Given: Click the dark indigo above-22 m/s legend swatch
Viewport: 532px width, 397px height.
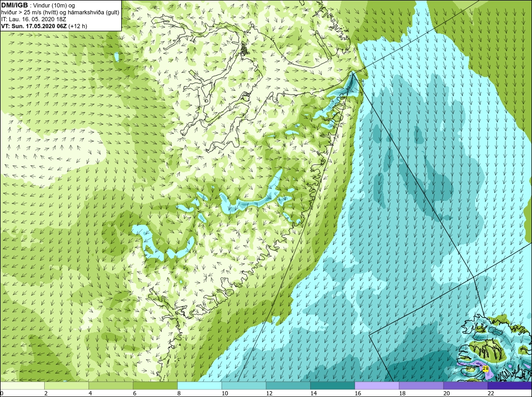Looking at the screenshot, I should [510, 386].
